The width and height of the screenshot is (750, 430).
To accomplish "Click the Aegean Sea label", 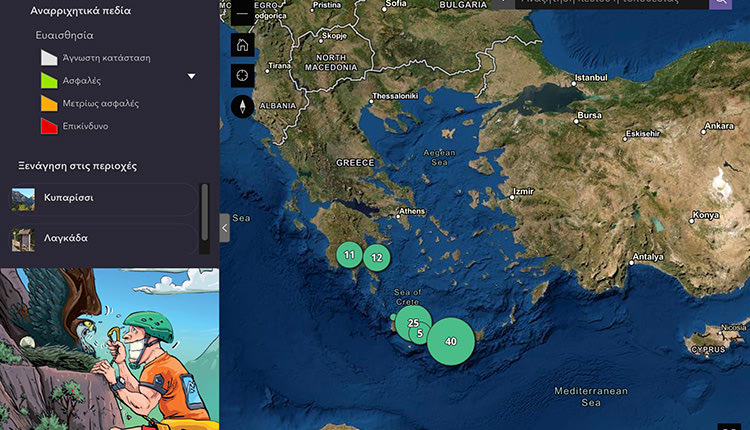I will (x=439, y=157).
